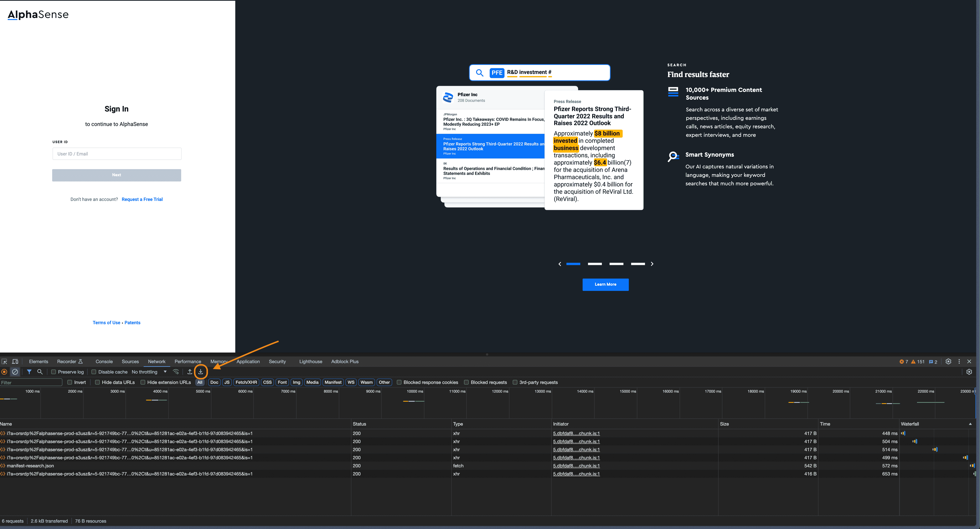980x529 pixels.
Task: Open the Terms of Use link
Action: coord(106,323)
